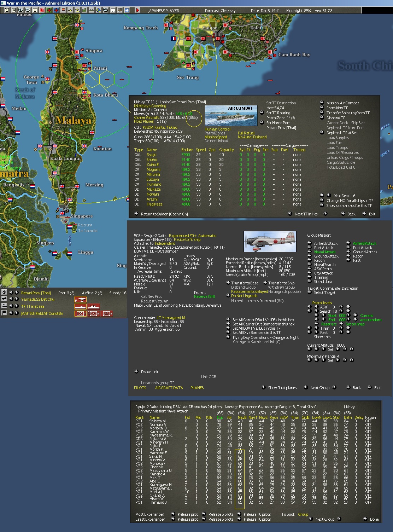Set secondary mission to Rest

click(348, 260)
